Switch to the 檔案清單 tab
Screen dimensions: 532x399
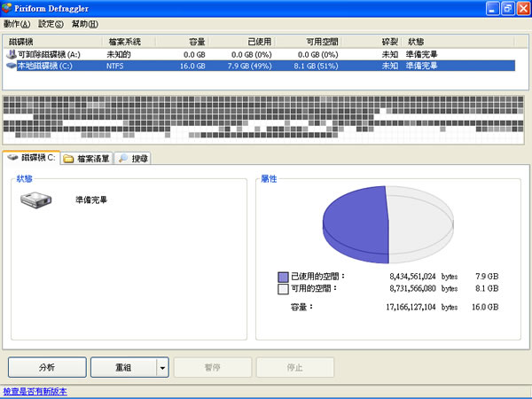(87, 159)
